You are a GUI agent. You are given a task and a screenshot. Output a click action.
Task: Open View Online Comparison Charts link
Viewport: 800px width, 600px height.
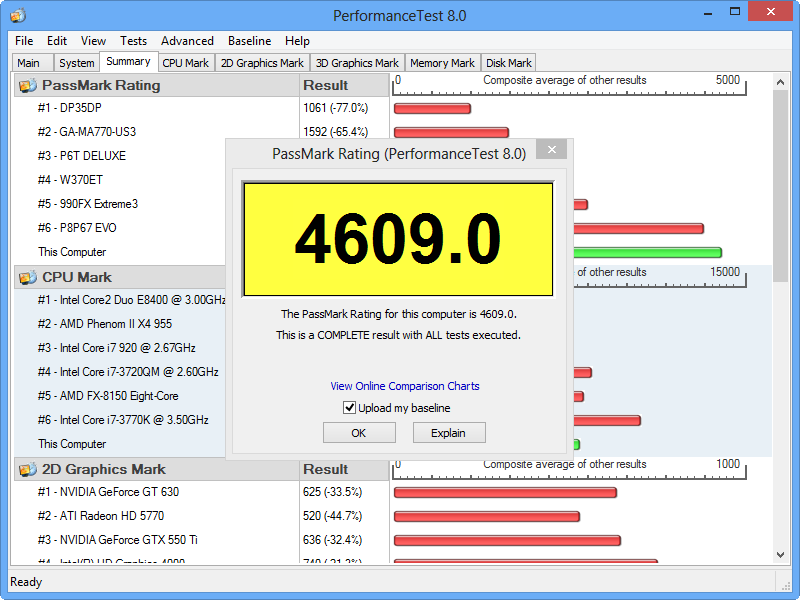[405, 386]
